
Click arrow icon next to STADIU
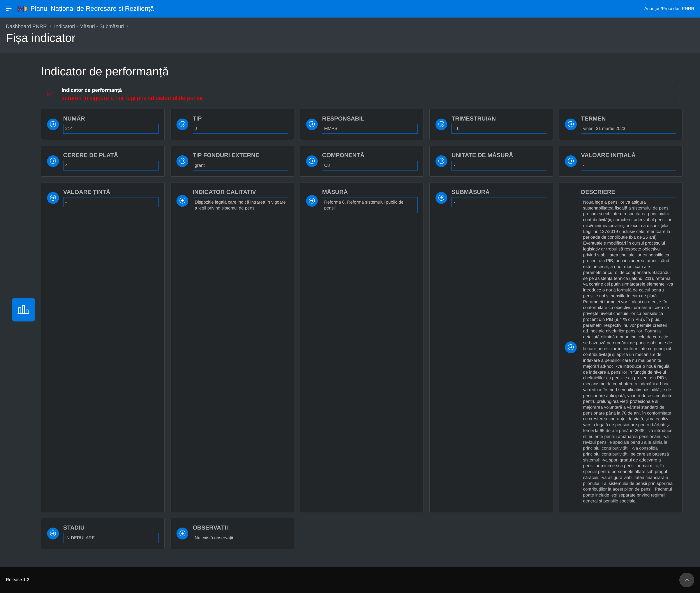pos(53,533)
